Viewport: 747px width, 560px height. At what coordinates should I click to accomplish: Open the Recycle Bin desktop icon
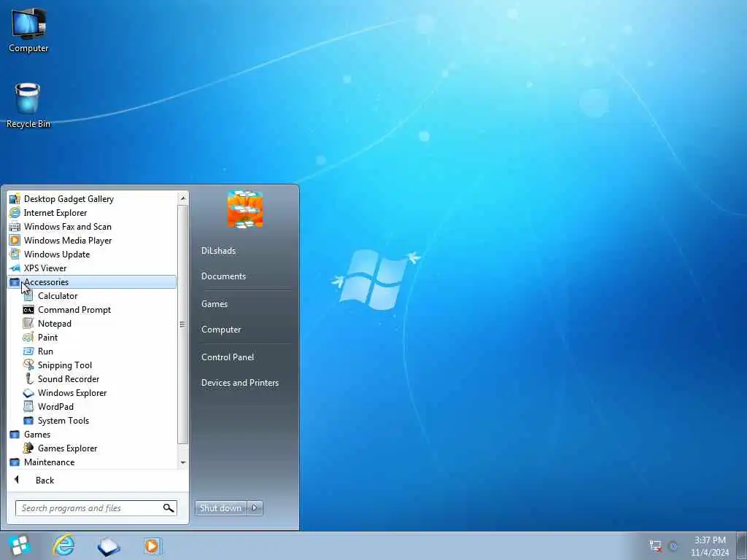tap(28, 105)
